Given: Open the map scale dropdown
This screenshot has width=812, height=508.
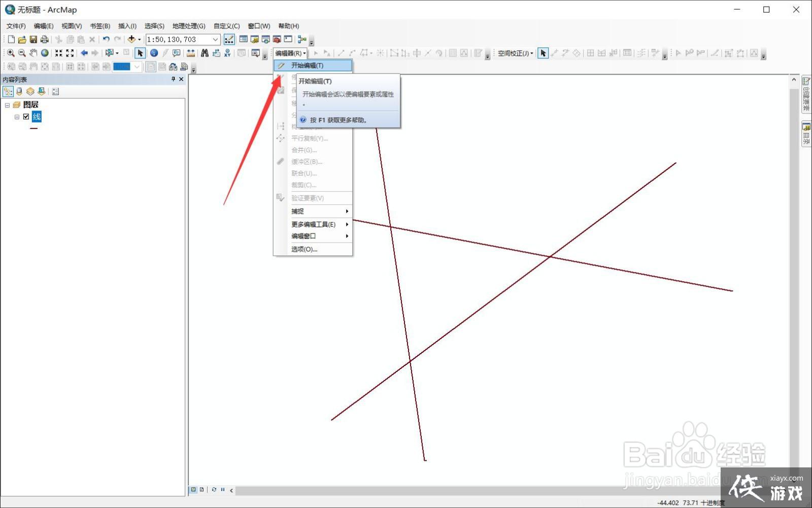Looking at the screenshot, I should pos(215,40).
